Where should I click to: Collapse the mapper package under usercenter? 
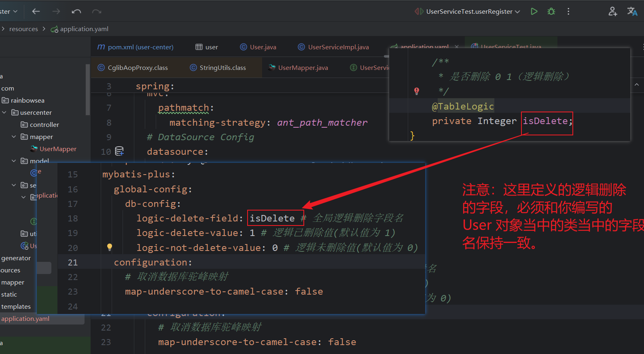point(14,137)
